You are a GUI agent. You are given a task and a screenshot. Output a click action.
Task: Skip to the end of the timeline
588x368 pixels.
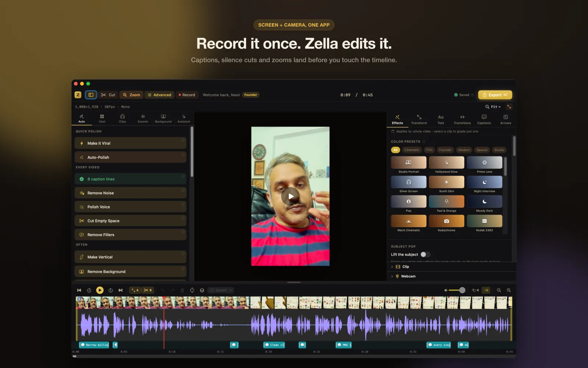tap(121, 290)
